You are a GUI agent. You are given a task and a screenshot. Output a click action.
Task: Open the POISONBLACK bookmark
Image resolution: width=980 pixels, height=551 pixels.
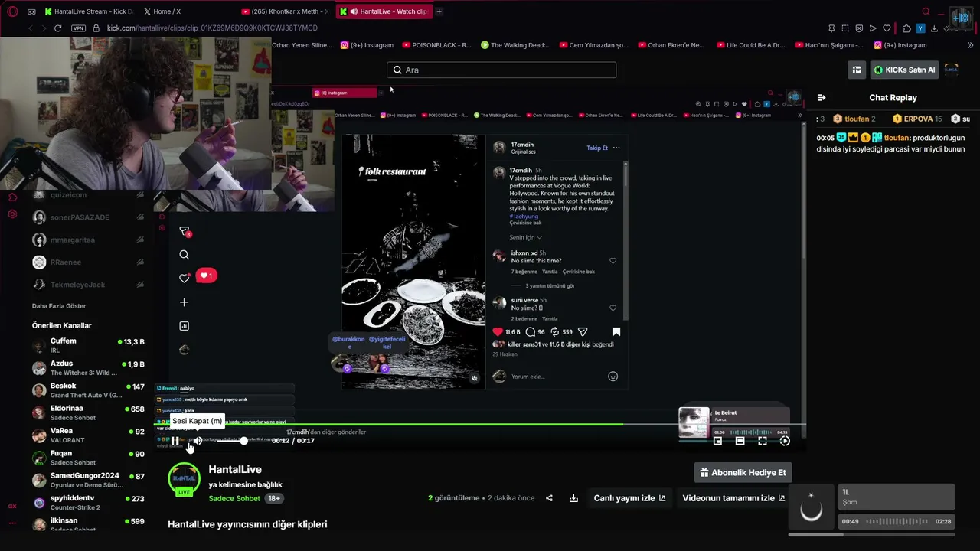[437, 45]
